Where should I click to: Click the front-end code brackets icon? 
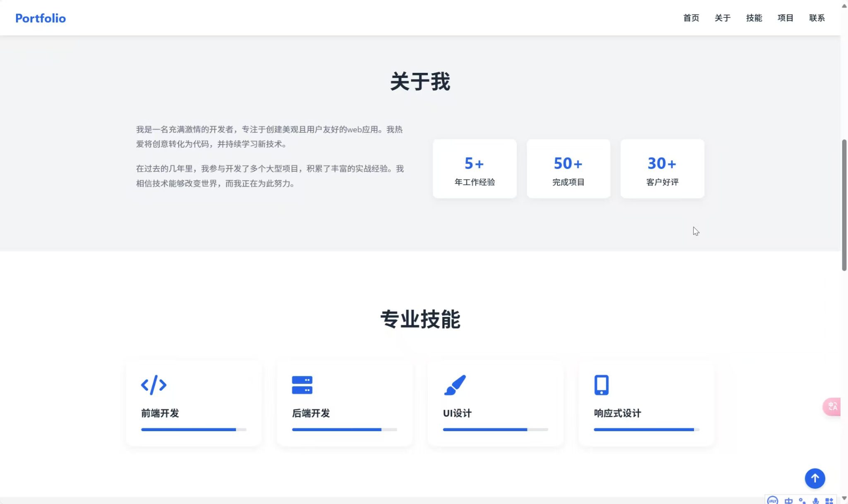pos(154,385)
